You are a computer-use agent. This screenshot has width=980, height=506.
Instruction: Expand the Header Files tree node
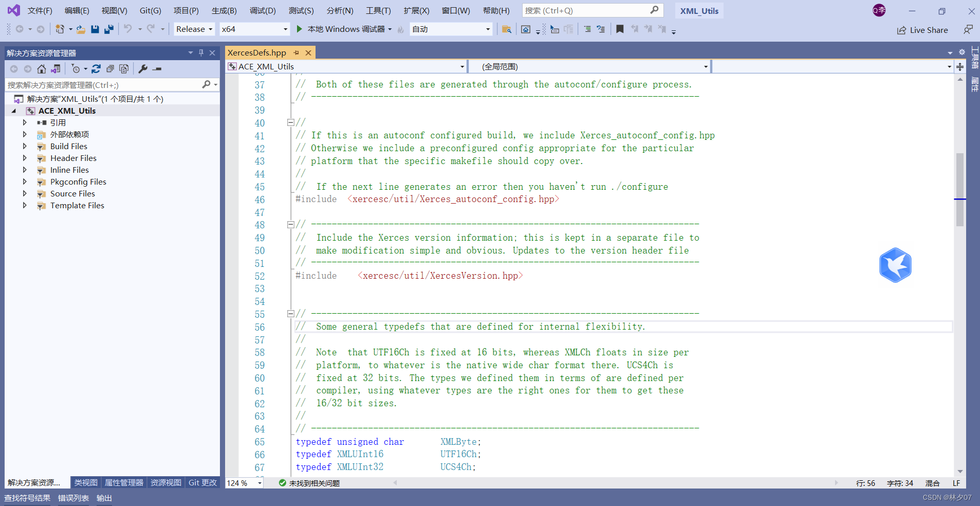coord(25,158)
